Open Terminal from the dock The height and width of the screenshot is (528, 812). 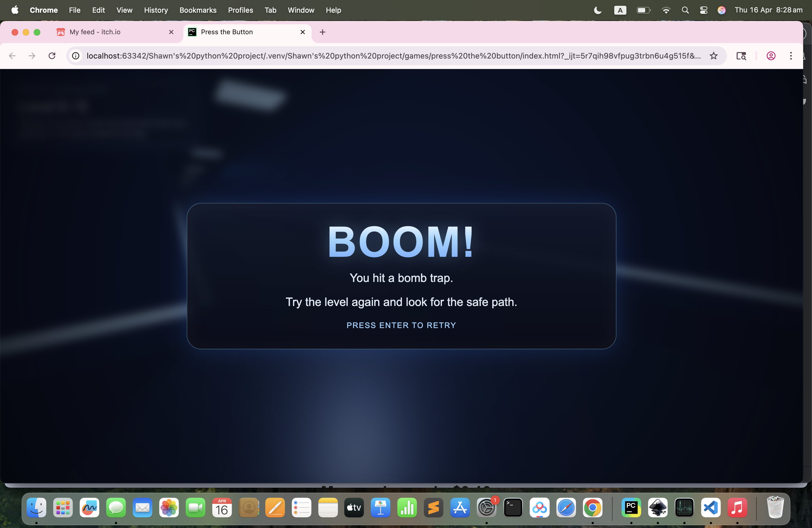tap(513, 508)
